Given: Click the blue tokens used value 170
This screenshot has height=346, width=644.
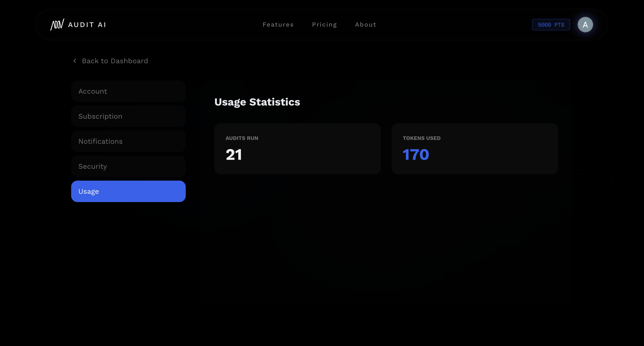Looking at the screenshot, I should pos(416,154).
